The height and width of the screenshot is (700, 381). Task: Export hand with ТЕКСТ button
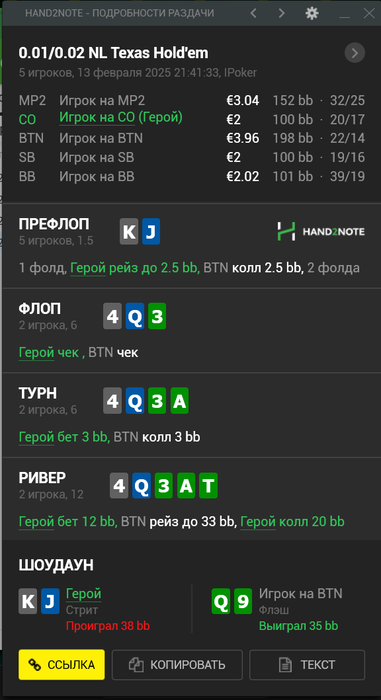(x=307, y=665)
